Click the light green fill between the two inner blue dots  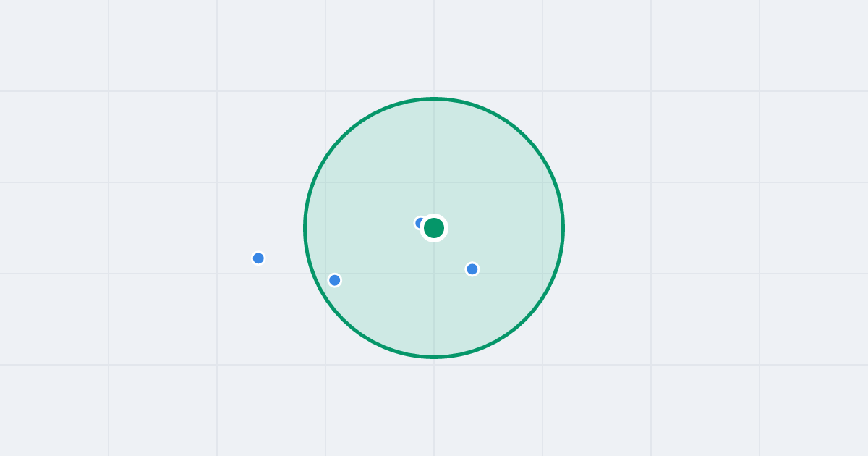[403, 274]
